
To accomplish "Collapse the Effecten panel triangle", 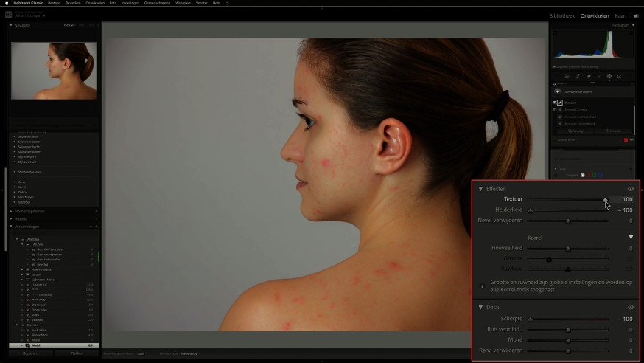I will click(x=480, y=189).
